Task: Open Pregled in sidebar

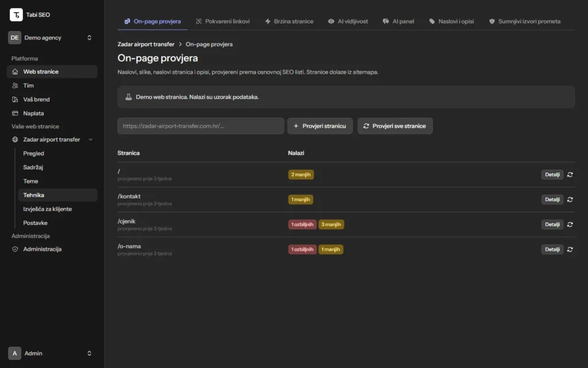Action: [x=58, y=154]
